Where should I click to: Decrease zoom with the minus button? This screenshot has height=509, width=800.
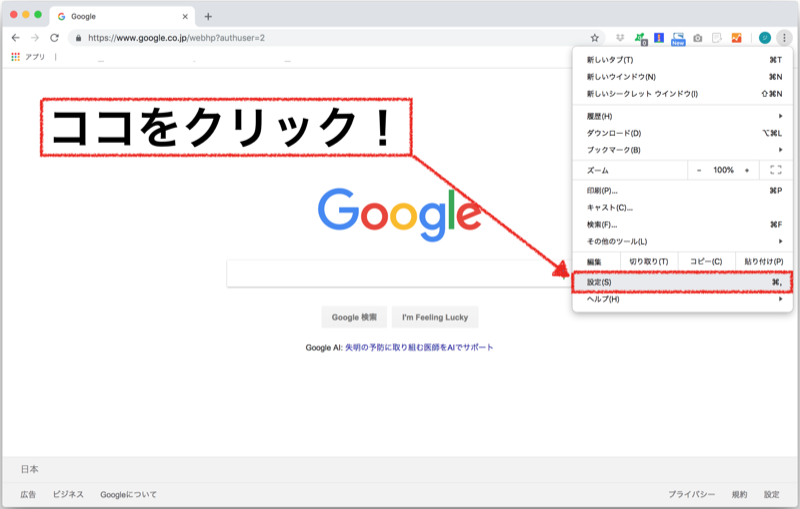[x=699, y=170]
